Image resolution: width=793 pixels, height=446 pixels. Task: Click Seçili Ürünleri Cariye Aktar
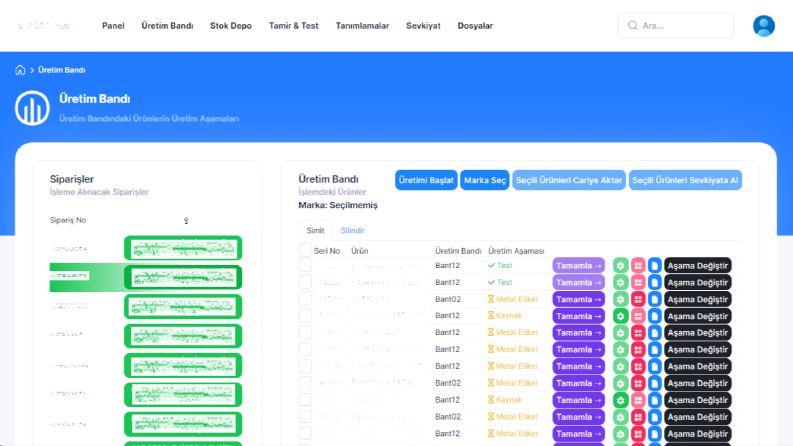(x=569, y=180)
